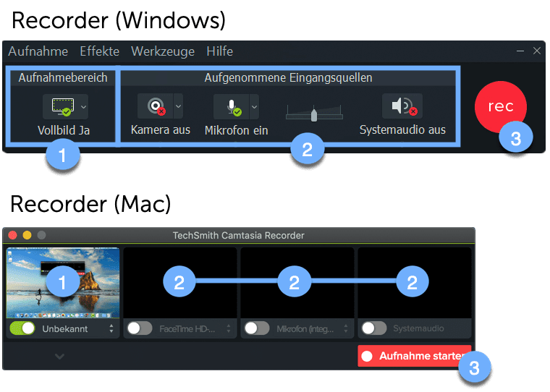Open the Effekte menu

(x=99, y=51)
